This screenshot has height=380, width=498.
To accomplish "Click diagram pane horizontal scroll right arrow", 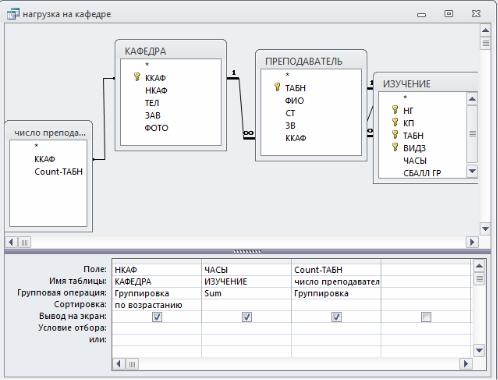I will (472, 242).
